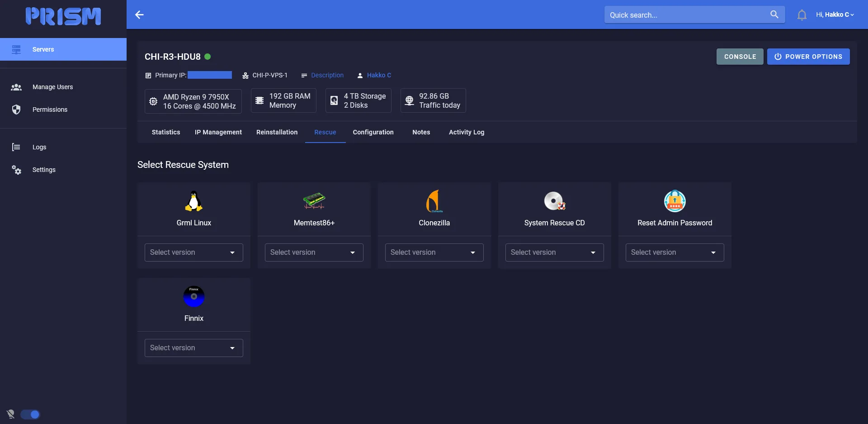Screen dimensions: 868x424
Task: Select the Finnix disc icon
Action: pyautogui.click(x=193, y=297)
